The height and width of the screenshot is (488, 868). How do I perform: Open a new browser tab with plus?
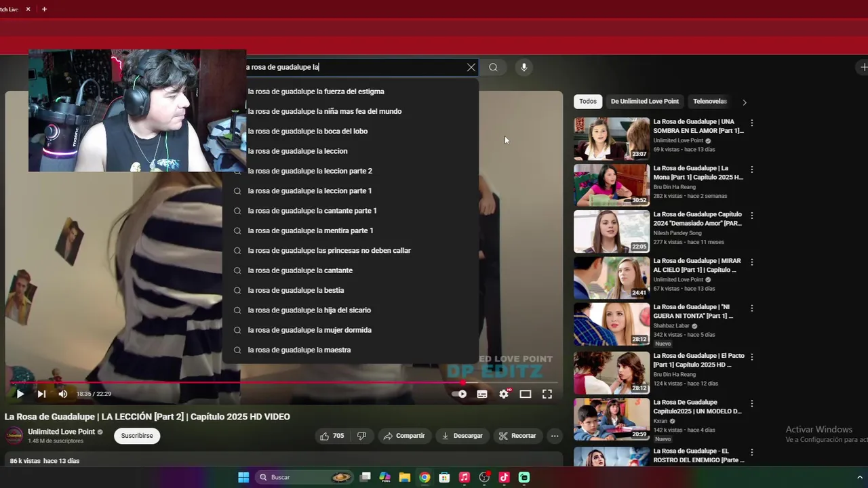tap(44, 9)
